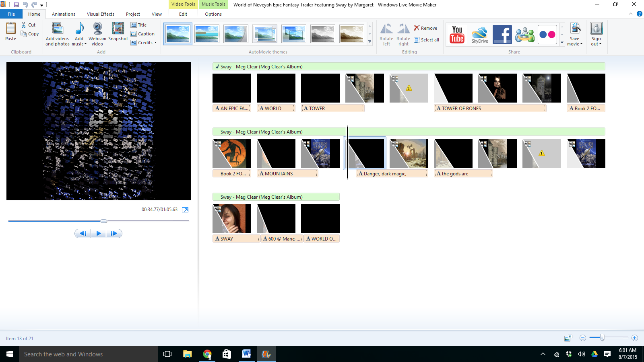Click the SkyDrive upload icon
Screen dimensions: 644x362
479,34
